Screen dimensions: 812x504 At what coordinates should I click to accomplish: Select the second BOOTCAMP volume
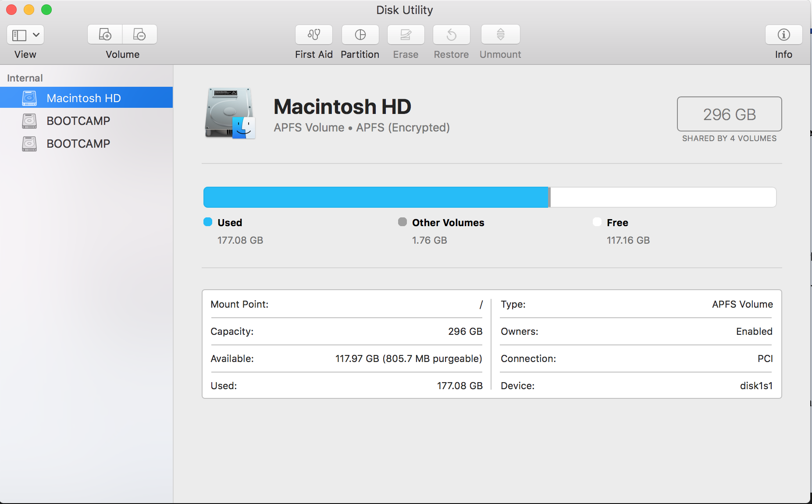pyautogui.click(x=78, y=144)
